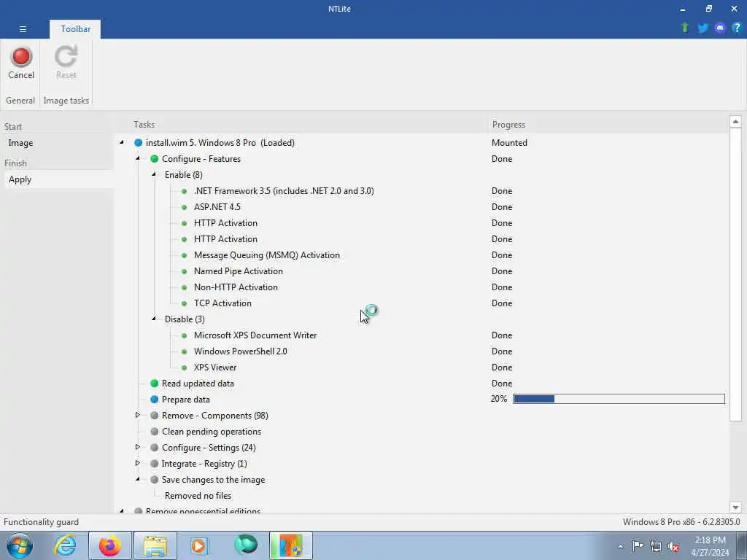The width and height of the screenshot is (747, 560).
Task: Launch Firefox from taskbar
Action: 109,545
